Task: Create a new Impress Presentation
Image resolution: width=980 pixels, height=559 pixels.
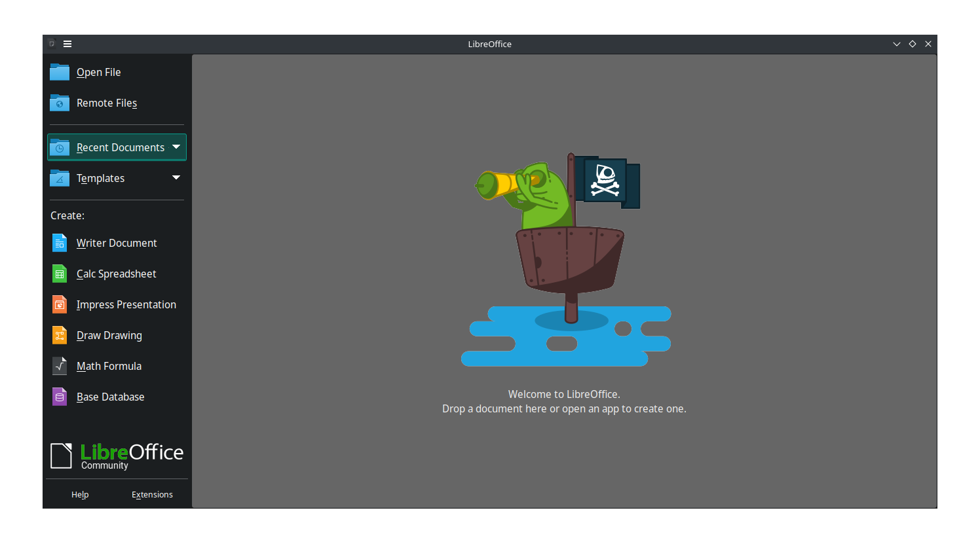Action: click(126, 304)
